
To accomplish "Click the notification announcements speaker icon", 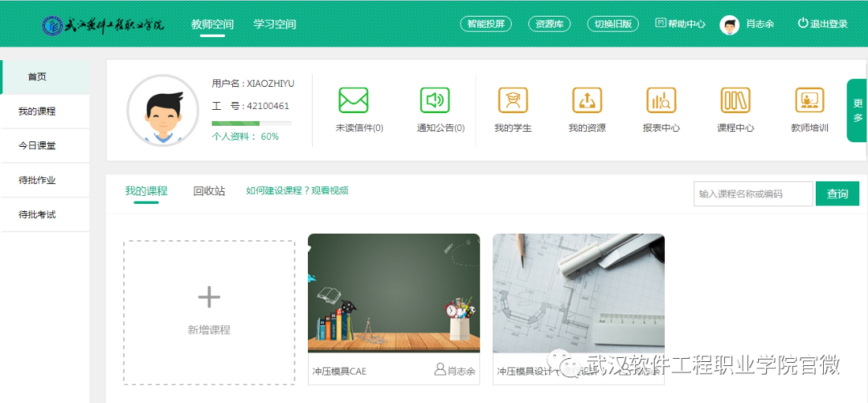I will click(x=435, y=100).
